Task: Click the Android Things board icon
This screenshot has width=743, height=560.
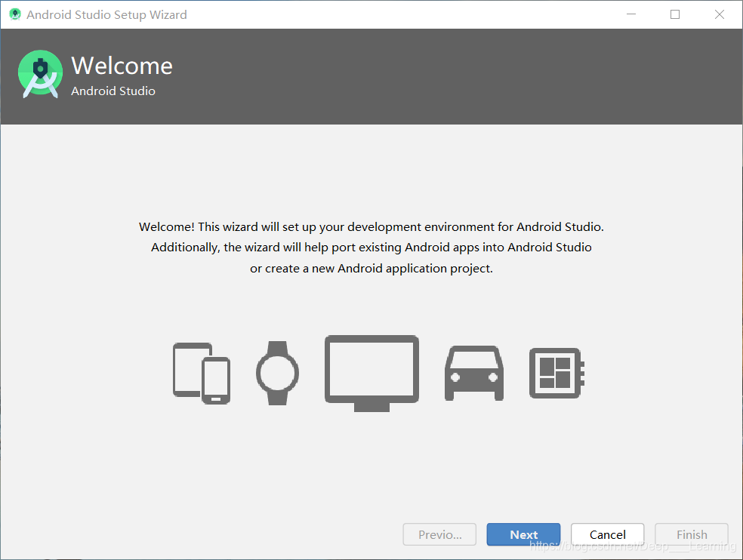Action: tap(556, 374)
